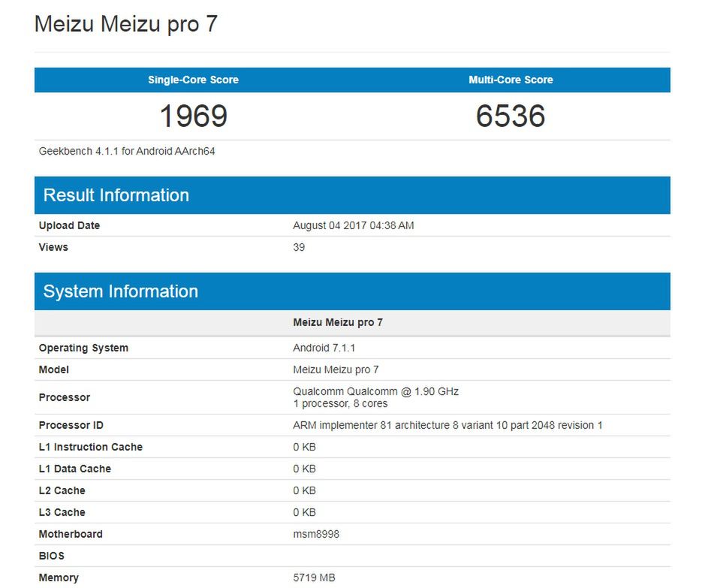
Task: Click the ARM implementer Processor ID value
Action: [x=447, y=425]
